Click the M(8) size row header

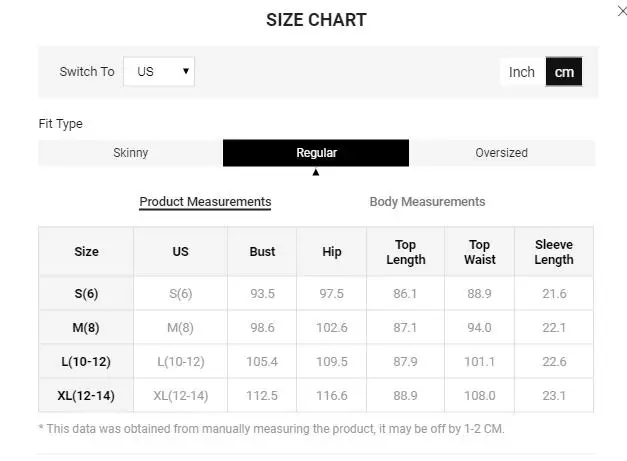(86, 328)
